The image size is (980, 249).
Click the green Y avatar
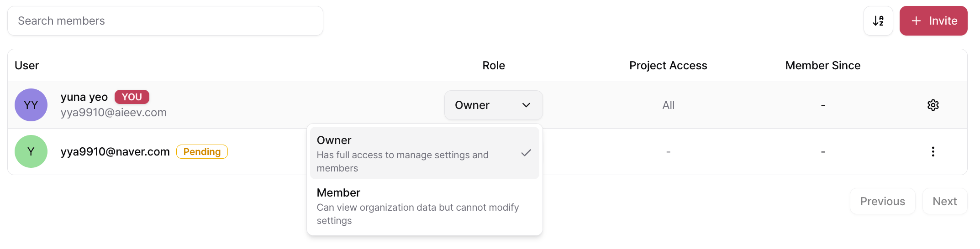(31, 151)
